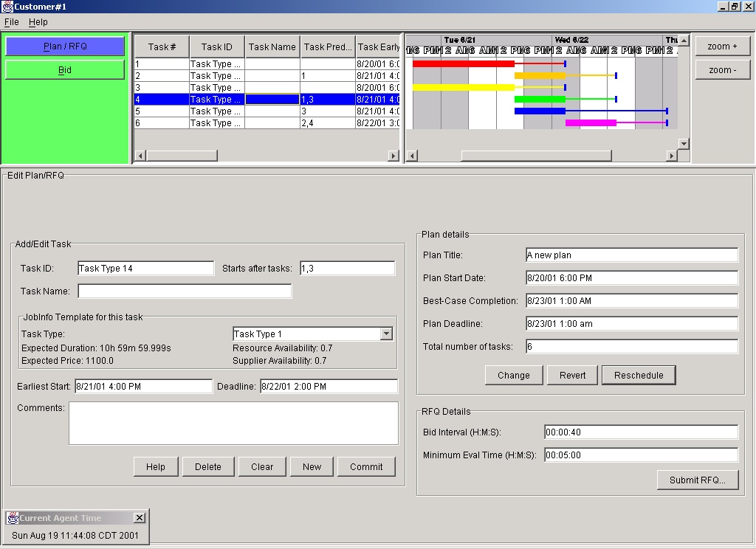Open the Task Type dropdown
756x549 pixels.
[x=386, y=334]
